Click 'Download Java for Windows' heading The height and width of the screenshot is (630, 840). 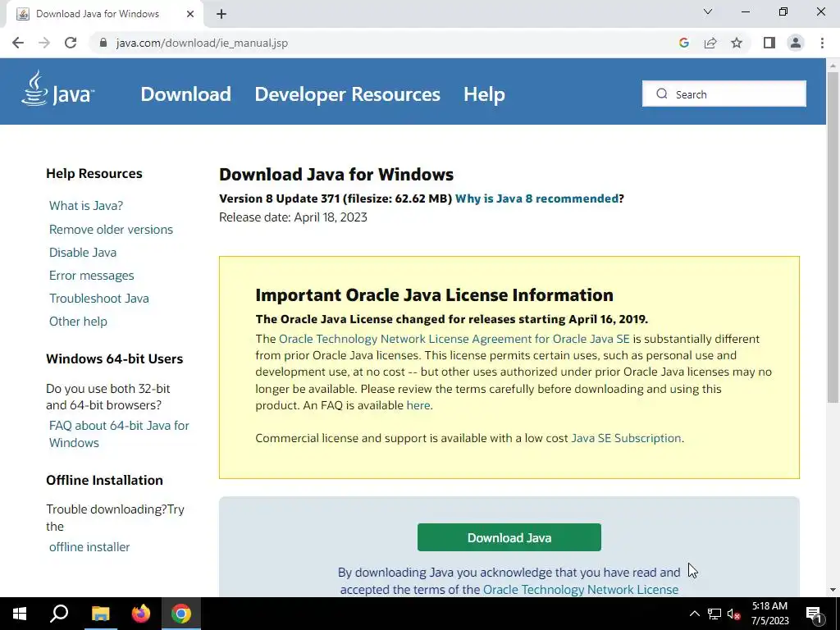(x=336, y=175)
